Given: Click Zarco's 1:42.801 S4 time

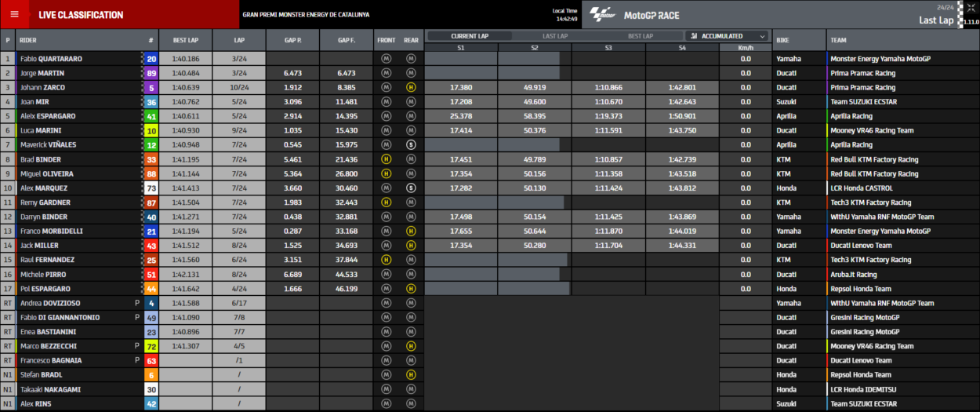Looking at the screenshot, I should click(682, 87).
